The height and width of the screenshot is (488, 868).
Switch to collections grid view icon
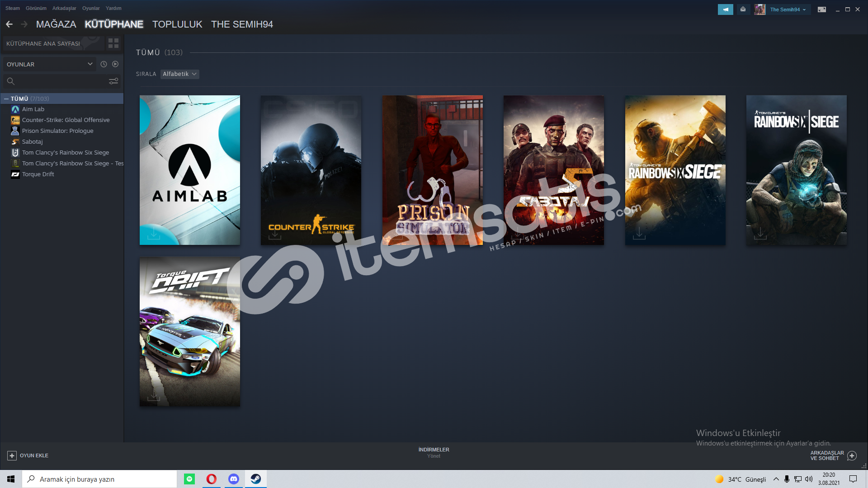pos(113,43)
